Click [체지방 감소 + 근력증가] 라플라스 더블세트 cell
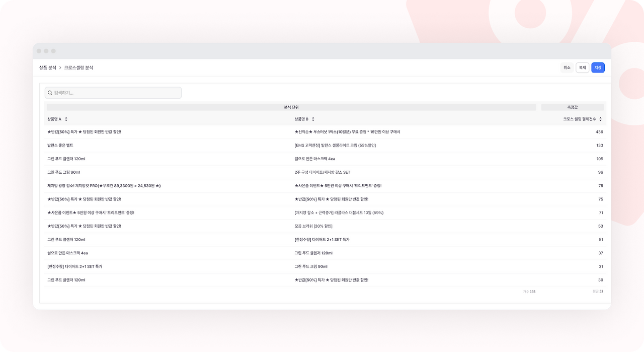This screenshot has height=352, width=644. (339, 213)
